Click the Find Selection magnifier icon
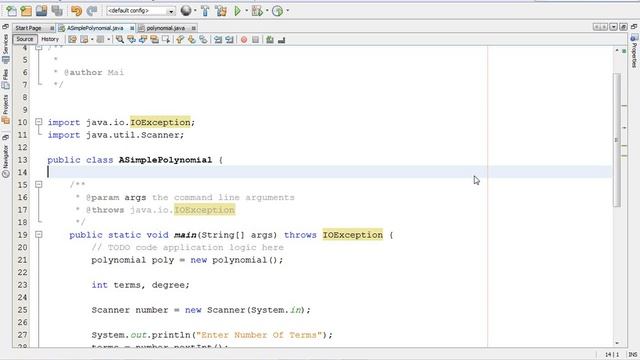The image size is (640, 360). coord(120,40)
